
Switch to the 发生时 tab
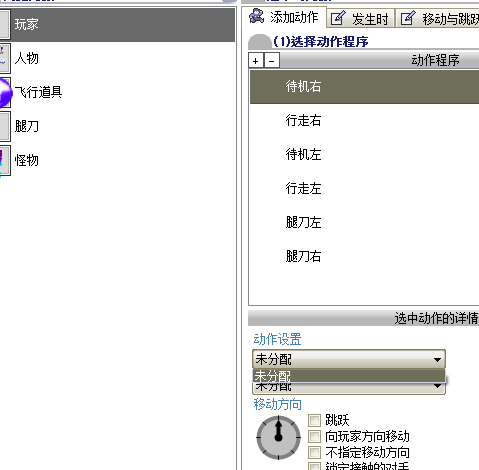click(361, 19)
